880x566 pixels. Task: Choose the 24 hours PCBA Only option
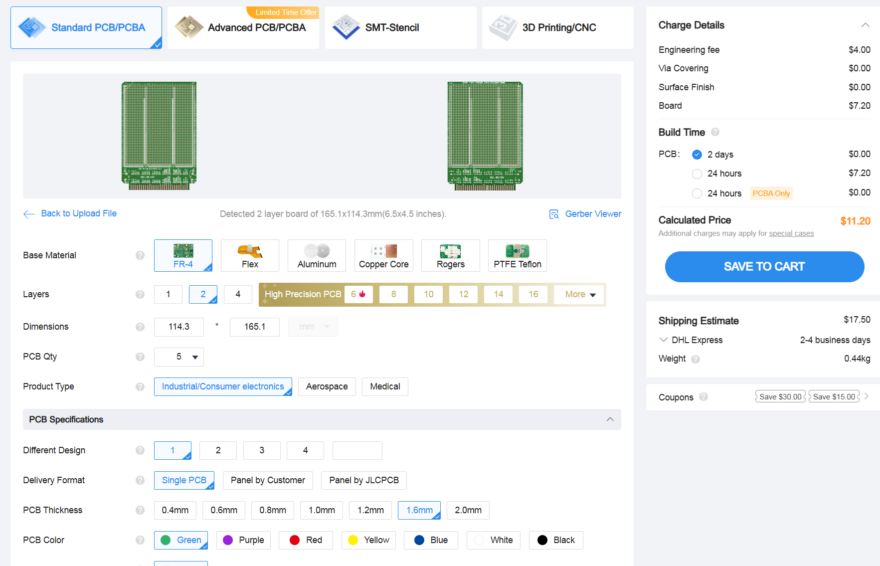[697, 193]
